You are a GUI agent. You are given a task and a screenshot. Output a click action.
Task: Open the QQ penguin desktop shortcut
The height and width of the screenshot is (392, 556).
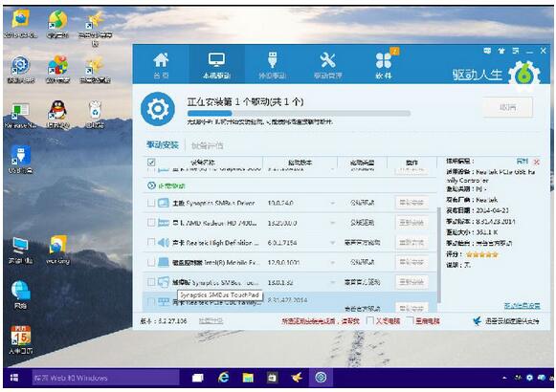[57, 114]
